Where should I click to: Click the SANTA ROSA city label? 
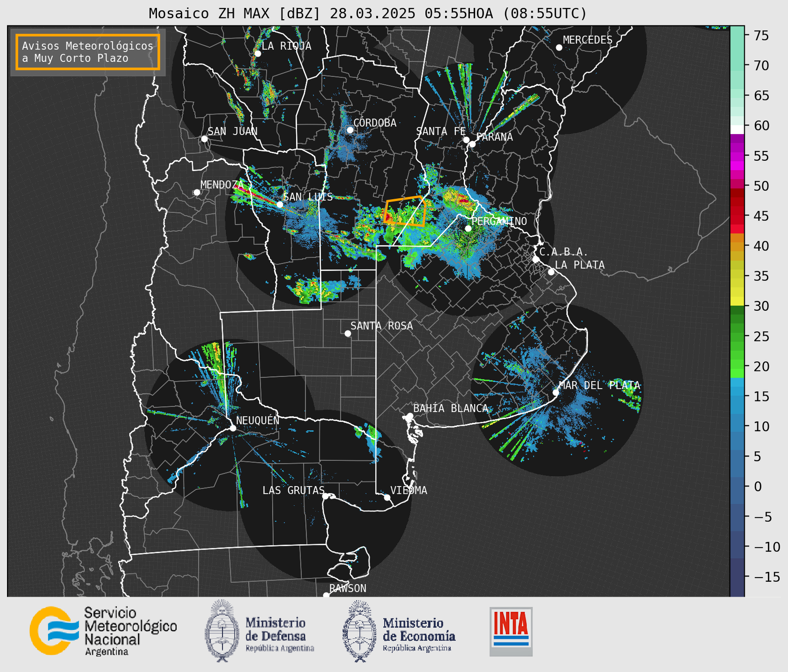[382, 326]
